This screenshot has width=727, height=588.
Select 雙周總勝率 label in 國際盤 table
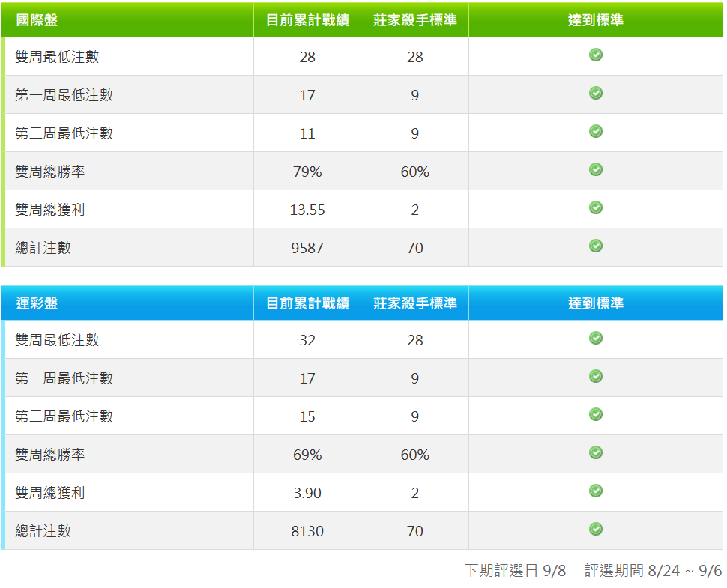pyautogui.click(x=50, y=172)
